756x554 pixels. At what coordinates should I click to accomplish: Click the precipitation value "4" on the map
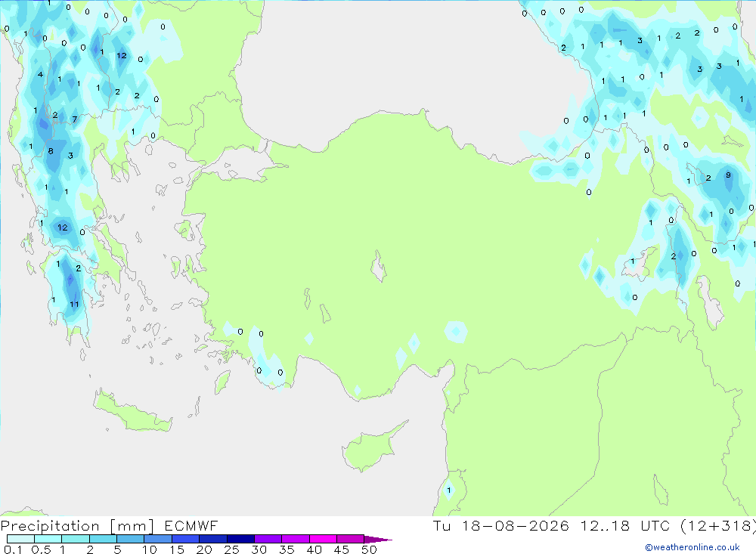coord(41,74)
